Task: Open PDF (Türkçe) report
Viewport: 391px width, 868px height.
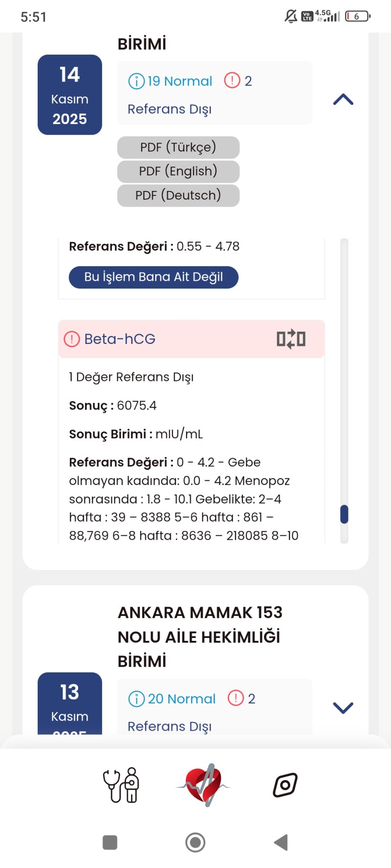Action: point(178,147)
